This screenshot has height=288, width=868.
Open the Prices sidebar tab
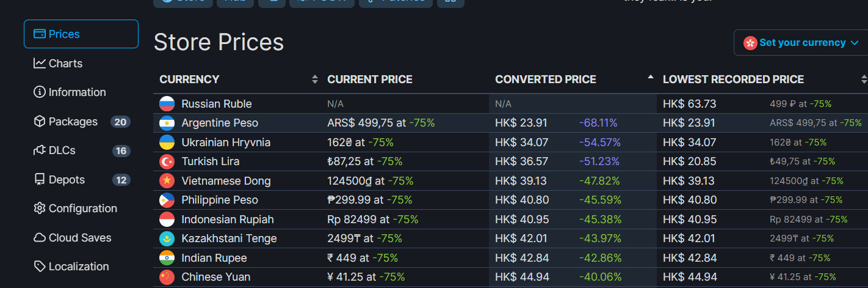(x=81, y=34)
